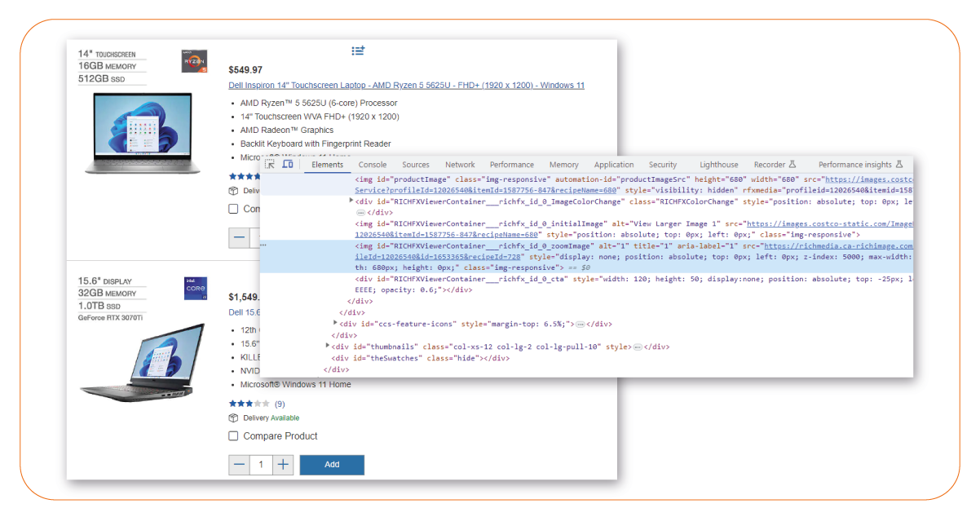980x517 pixels.
Task: Click "AMD Ryzen™ 5 5625U (6-core) Processor" text
Action: point(319,104)
